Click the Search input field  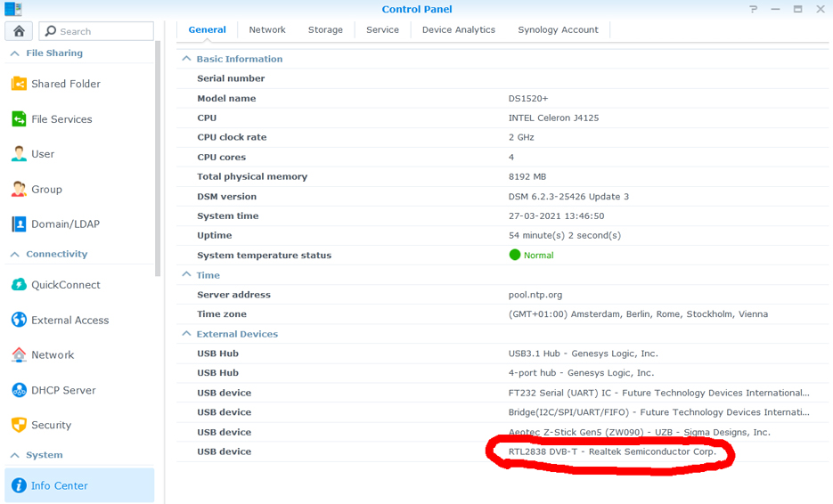click(x=96, y=31)
